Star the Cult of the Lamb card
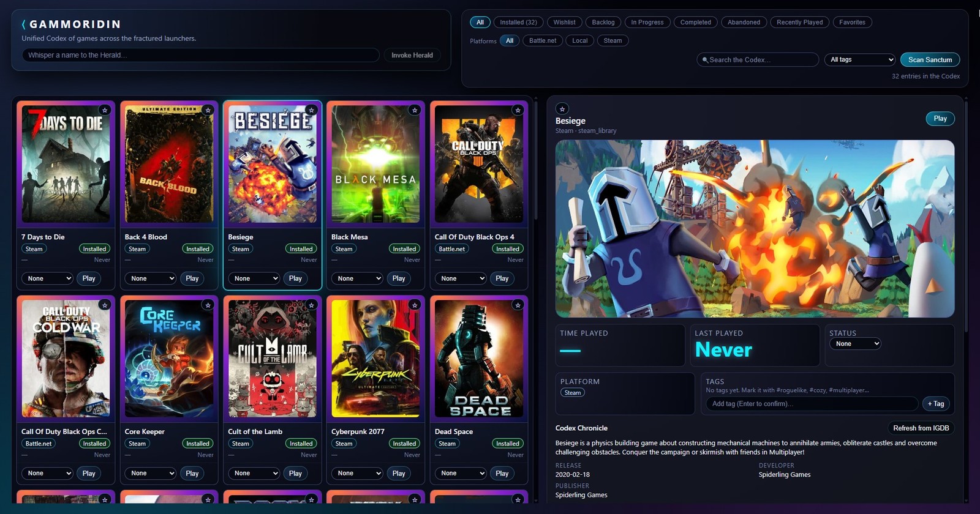This screenshot has width=980, height=514. click(x=312, y=305)
